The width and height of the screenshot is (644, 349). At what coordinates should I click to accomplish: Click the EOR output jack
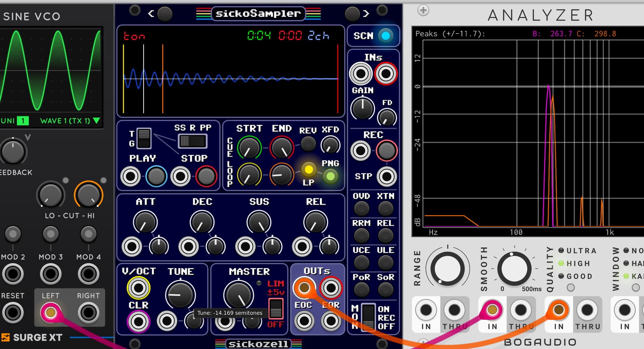click(331, 321)
